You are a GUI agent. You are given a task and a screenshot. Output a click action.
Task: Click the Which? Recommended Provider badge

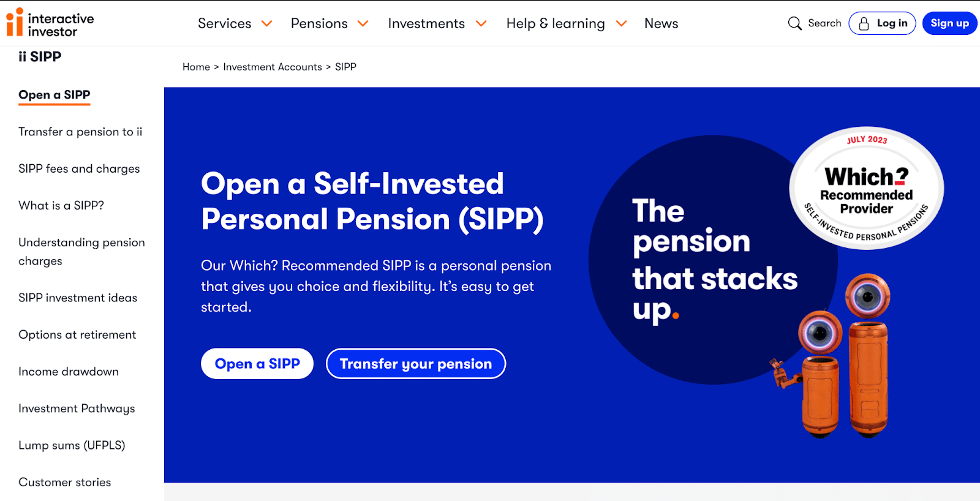(x=866, y=188)
